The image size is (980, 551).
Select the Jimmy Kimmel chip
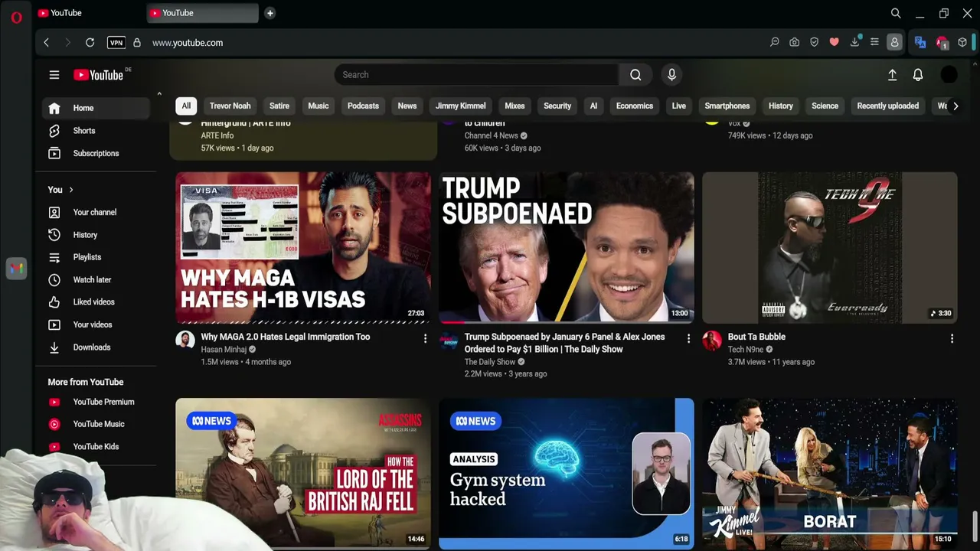pyautogui.click(x=461, y=106)
